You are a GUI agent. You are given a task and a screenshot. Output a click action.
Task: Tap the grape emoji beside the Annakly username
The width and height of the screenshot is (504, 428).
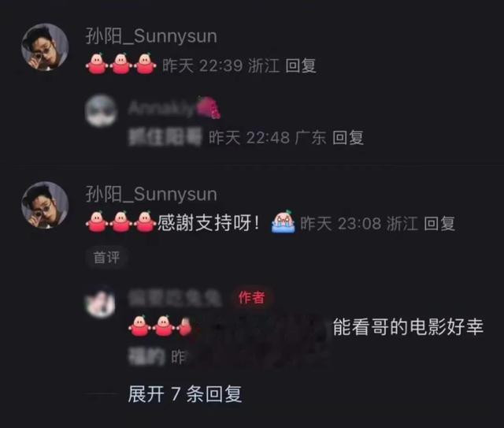209,107
